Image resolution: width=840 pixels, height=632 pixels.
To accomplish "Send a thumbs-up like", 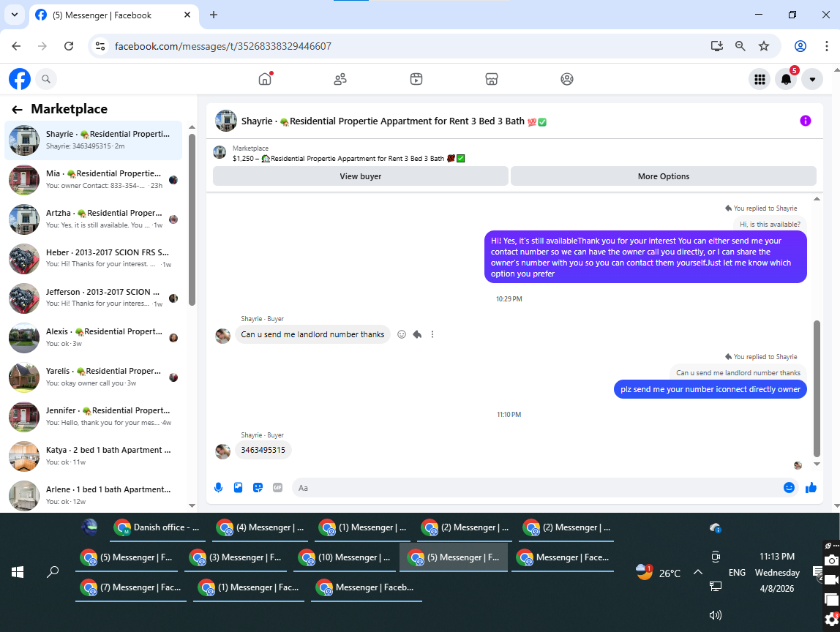I will (811, 487).
